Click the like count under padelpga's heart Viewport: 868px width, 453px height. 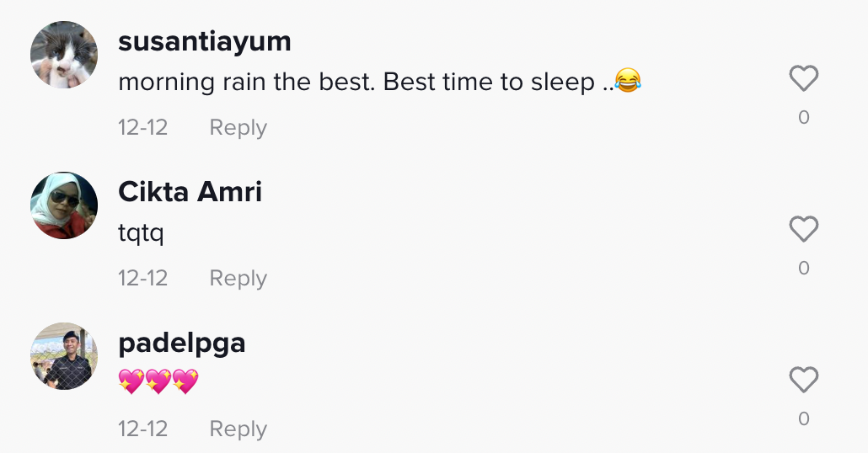pos(803,418)
